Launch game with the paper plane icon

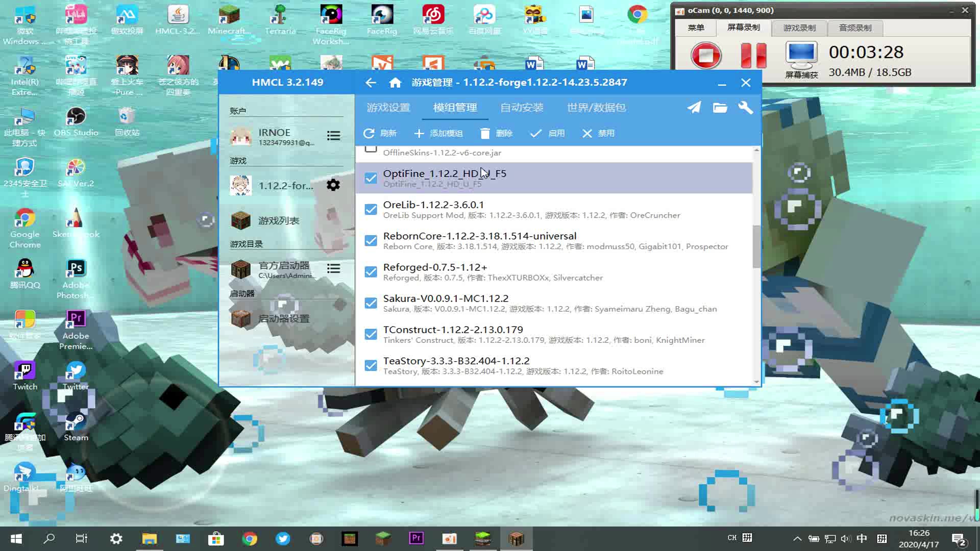(694, 108)
